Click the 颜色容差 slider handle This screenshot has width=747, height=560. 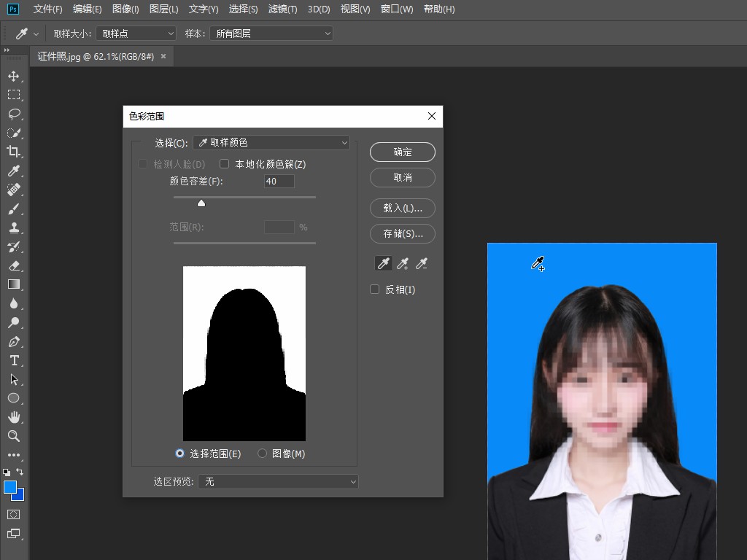tap(201, 203)
